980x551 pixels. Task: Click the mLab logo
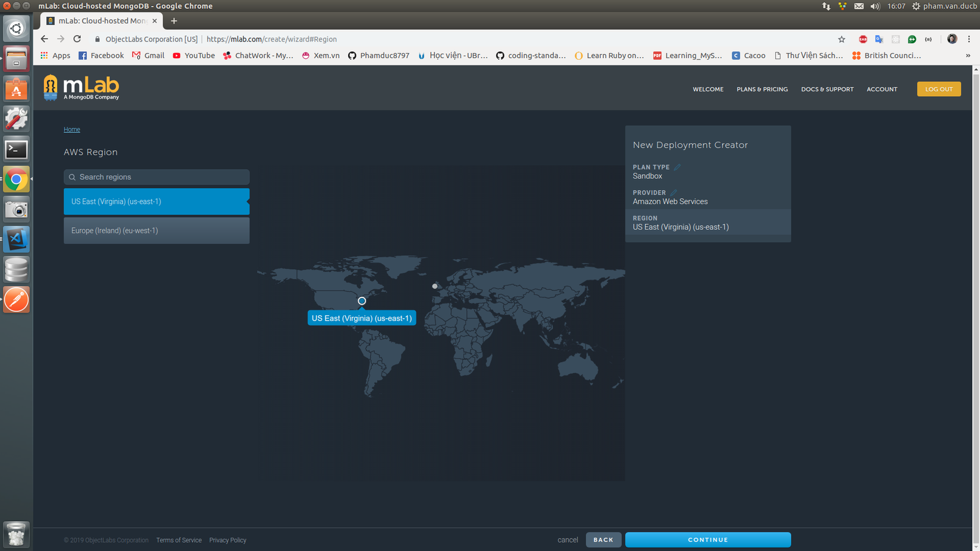click(81, 88)
